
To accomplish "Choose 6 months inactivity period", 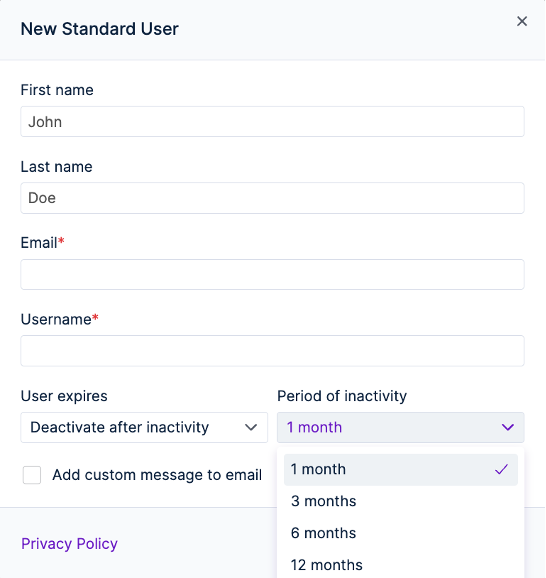I will [x=401, y=533].
